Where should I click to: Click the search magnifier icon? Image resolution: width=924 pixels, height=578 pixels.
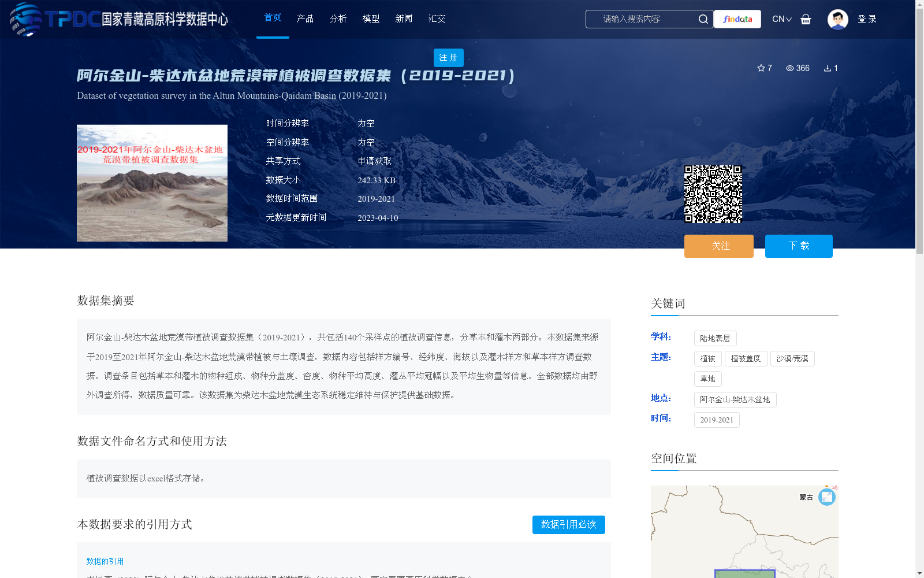[703, 19]
